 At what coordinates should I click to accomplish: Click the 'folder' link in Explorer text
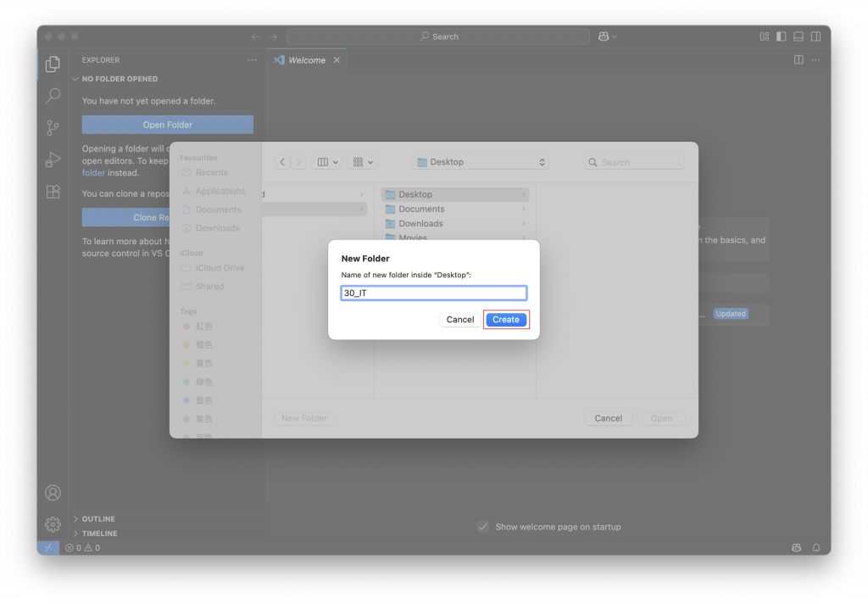(93, 173)
